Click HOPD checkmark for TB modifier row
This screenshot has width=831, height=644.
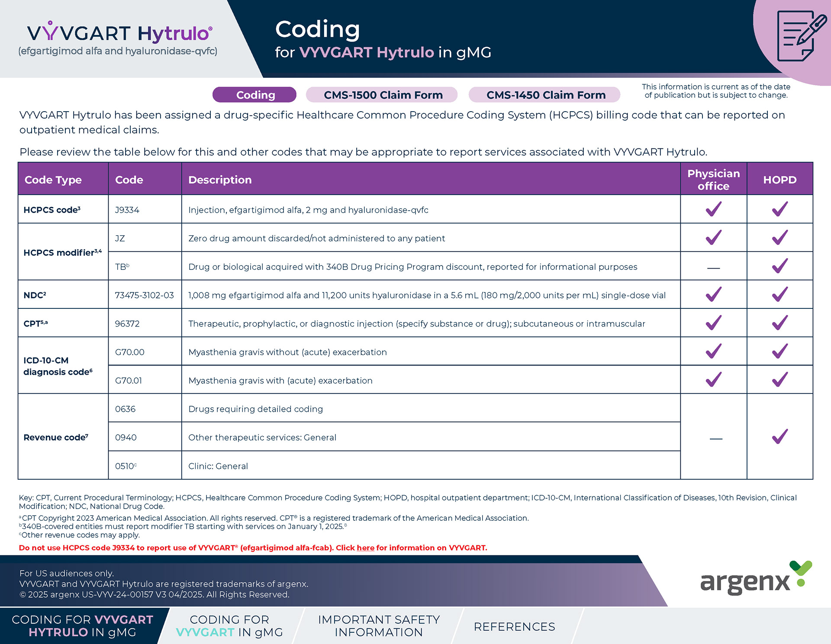pyautogui.click(x=779, y=266)
